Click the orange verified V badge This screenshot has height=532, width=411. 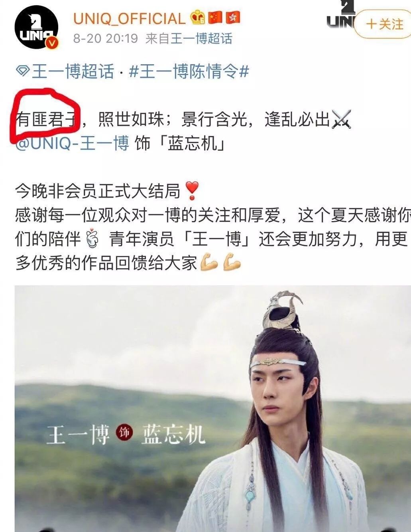[x=51, y=43]
